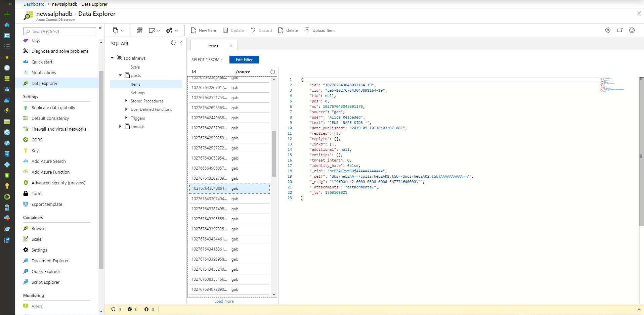Open the gear settings dropdown in the toolbar

[172, 30]
